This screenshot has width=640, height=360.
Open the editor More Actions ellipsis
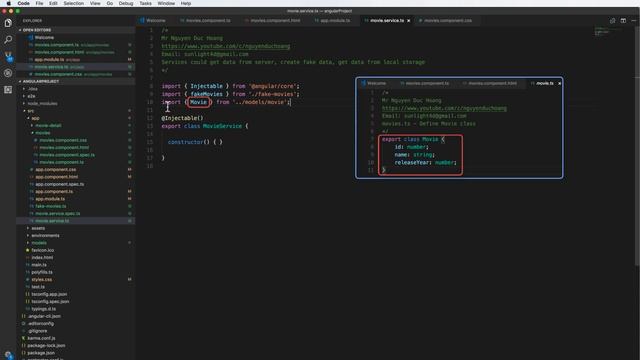[634, 20]
